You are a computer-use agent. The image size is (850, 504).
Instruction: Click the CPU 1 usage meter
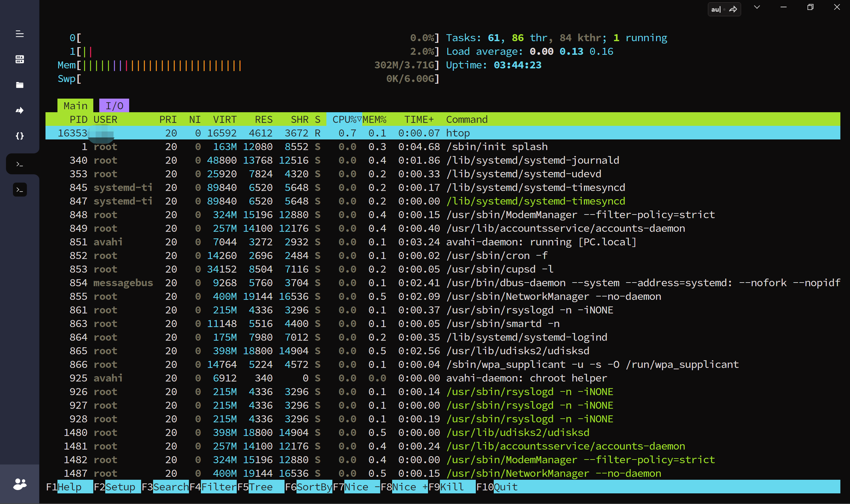pyautogui.click(x=255, y=51)
